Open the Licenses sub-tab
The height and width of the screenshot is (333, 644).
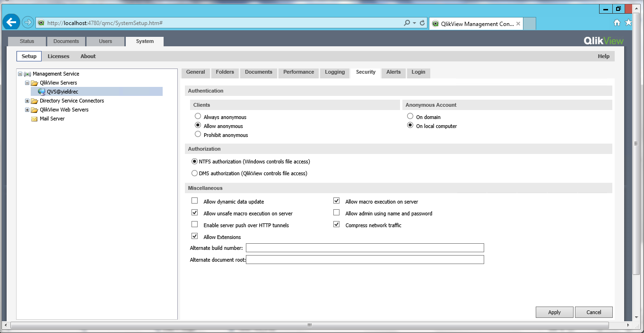(x=59, y=56)
